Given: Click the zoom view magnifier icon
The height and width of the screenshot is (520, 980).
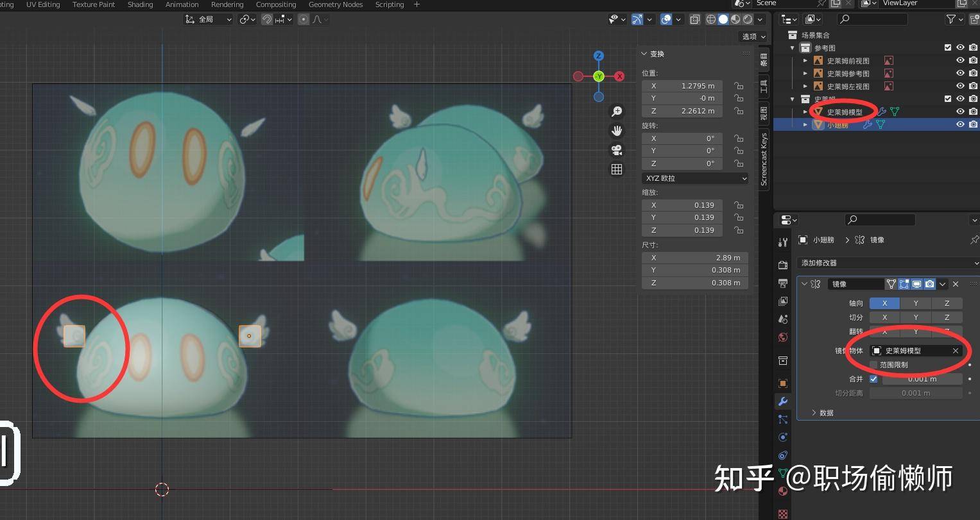Looking at the screenshot, I should click(617, 112).
